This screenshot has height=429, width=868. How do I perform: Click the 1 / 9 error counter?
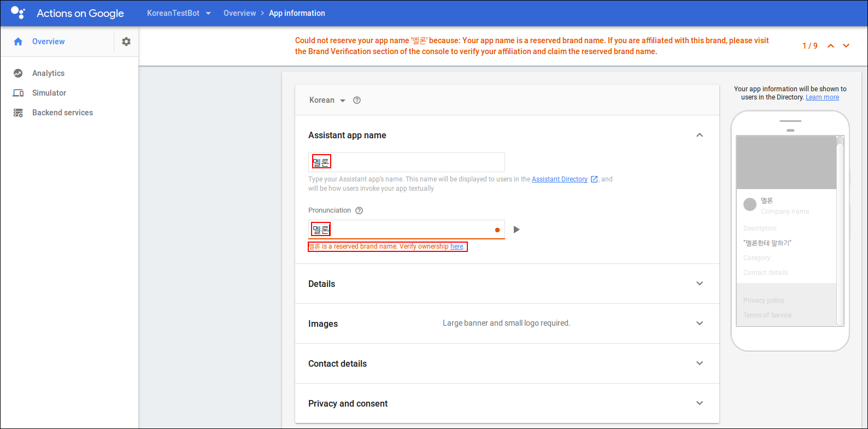(x=810, y=46)
